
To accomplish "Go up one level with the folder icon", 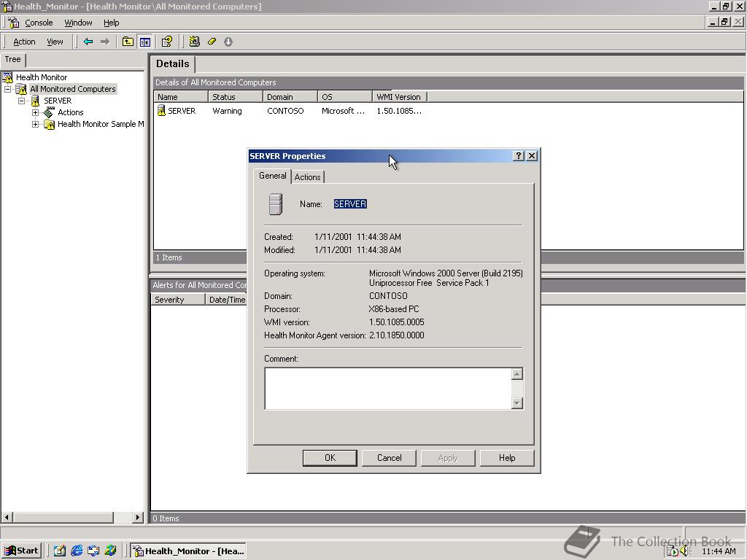I will [x=128, y=42].
